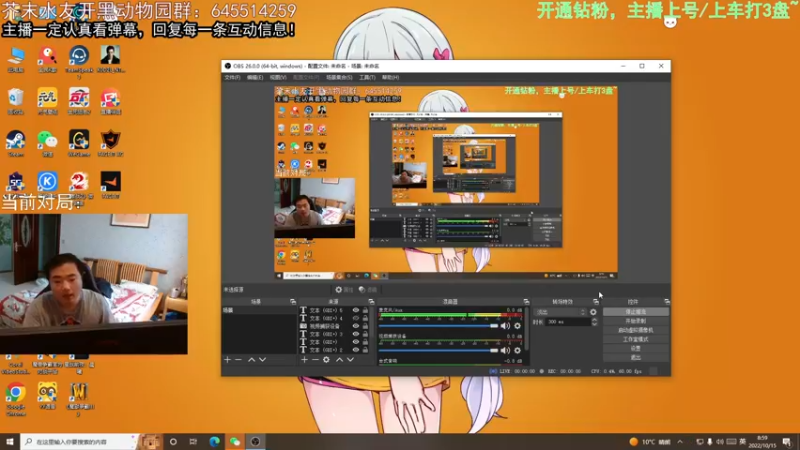Open Warcraft III desktop shortcut

[79, 399]
